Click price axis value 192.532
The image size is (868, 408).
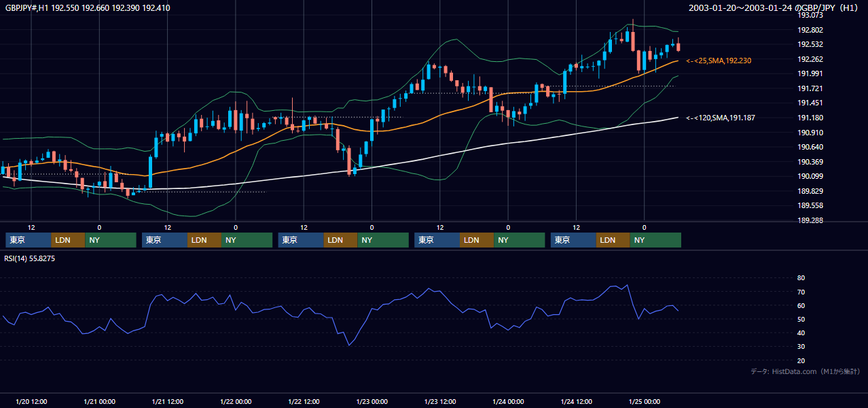click(810, 45)
